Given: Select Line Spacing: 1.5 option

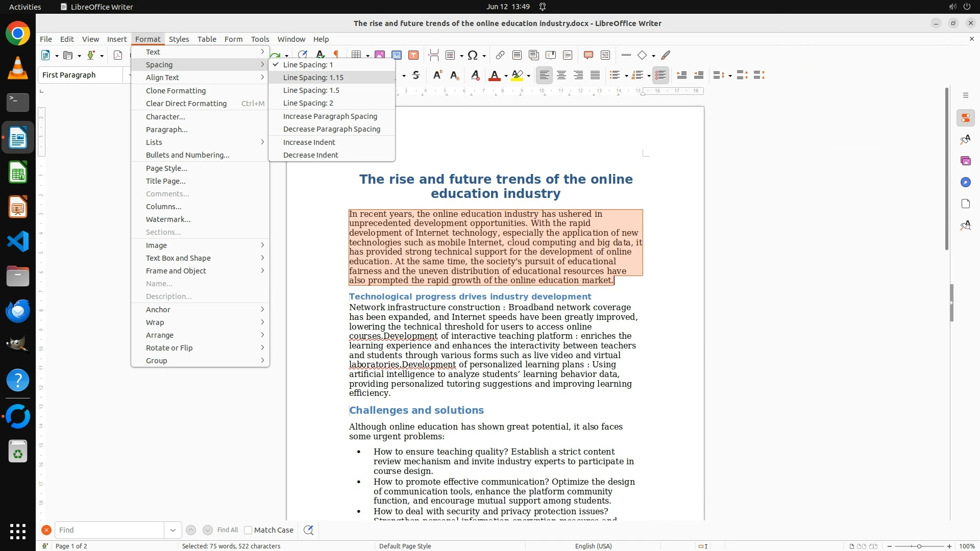Looking at the screenshot, I should (x=311, y=90).
